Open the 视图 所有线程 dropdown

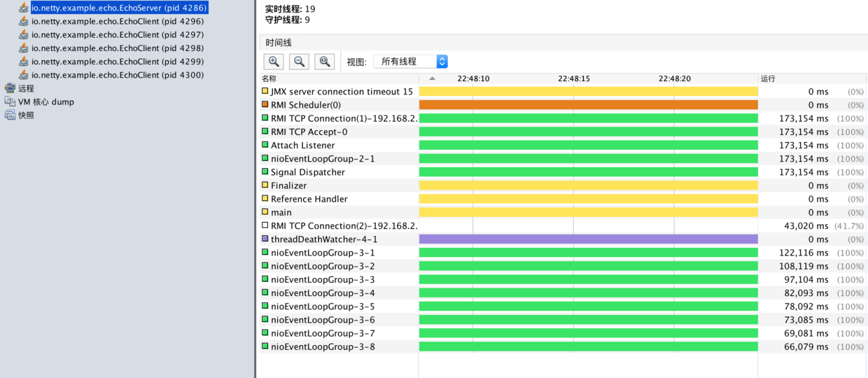pyautogui.click(x=410, y=62)
